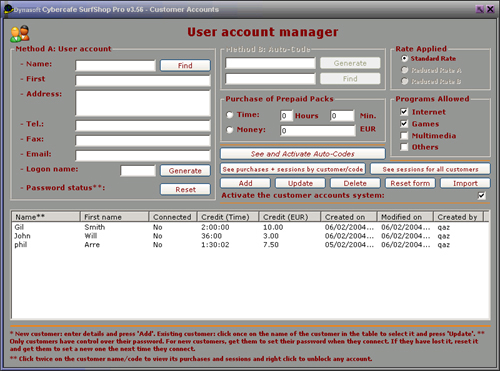Select Reduced Rate B radio button

[404, 81]
